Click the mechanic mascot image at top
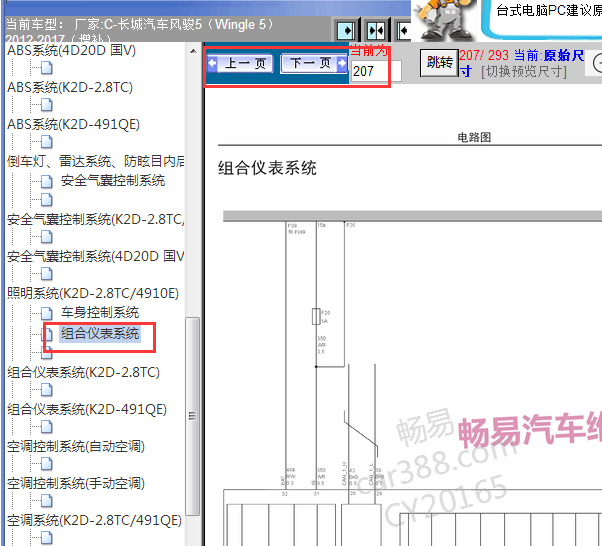The height and width of the screenshot is (546, 602). click(x=445, y=19)
